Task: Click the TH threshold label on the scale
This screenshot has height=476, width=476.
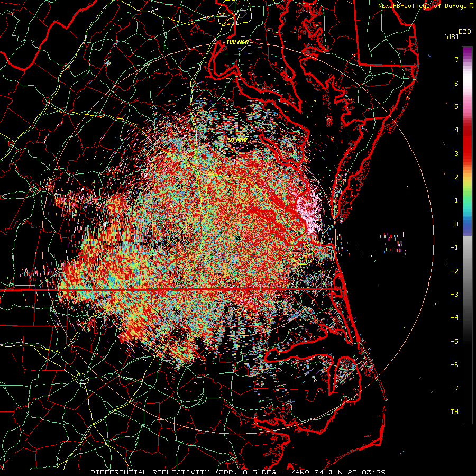Action: click(454, 412)
